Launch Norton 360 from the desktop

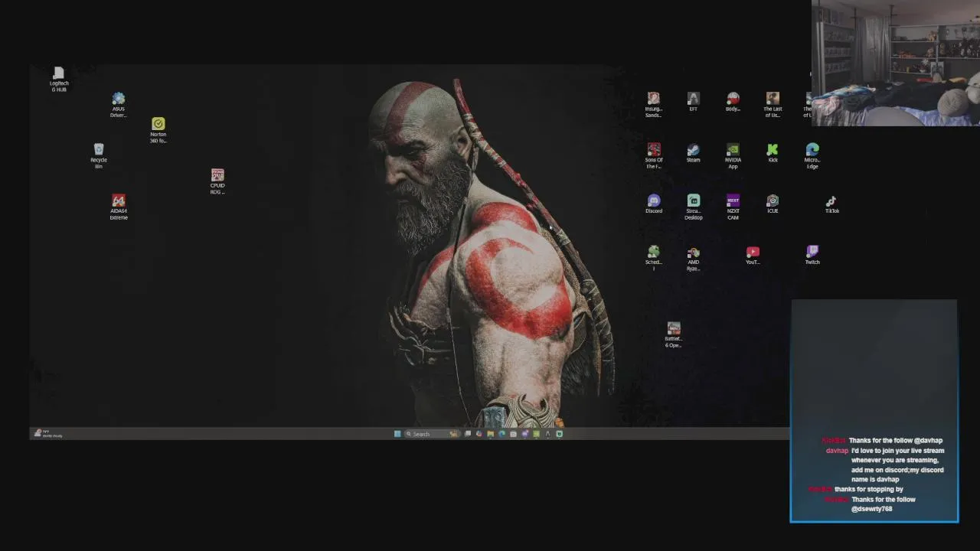[158, 130]
